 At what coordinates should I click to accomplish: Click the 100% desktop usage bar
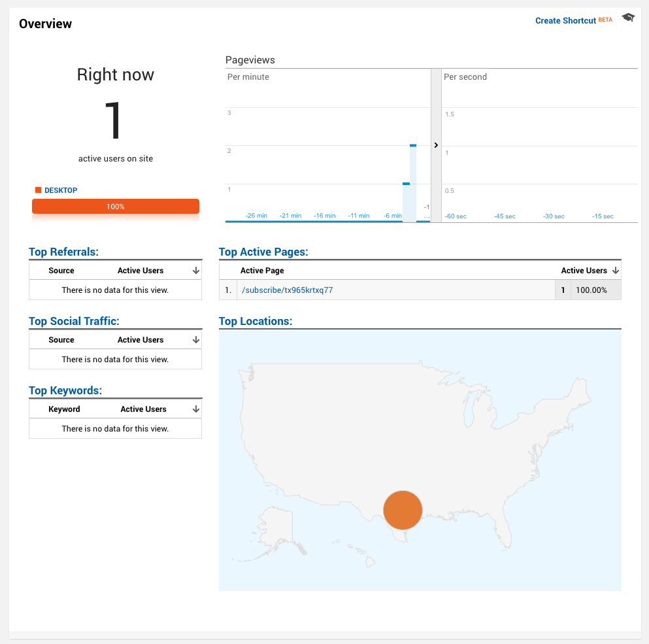(116, 207)
